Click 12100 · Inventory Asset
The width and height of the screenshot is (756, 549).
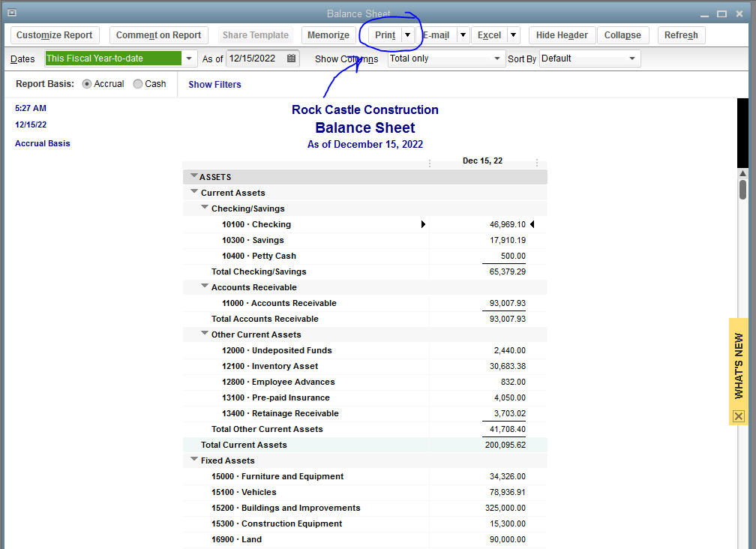(270, 366)
